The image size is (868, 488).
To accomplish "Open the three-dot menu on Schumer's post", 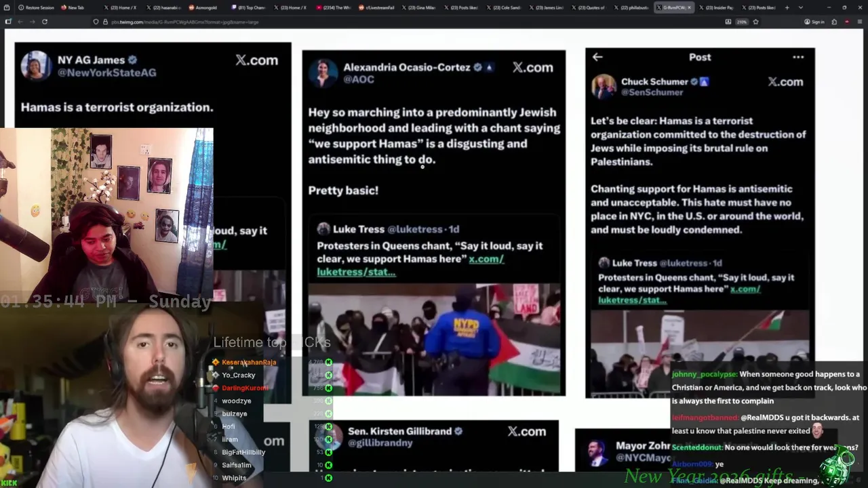I will 798,57.
